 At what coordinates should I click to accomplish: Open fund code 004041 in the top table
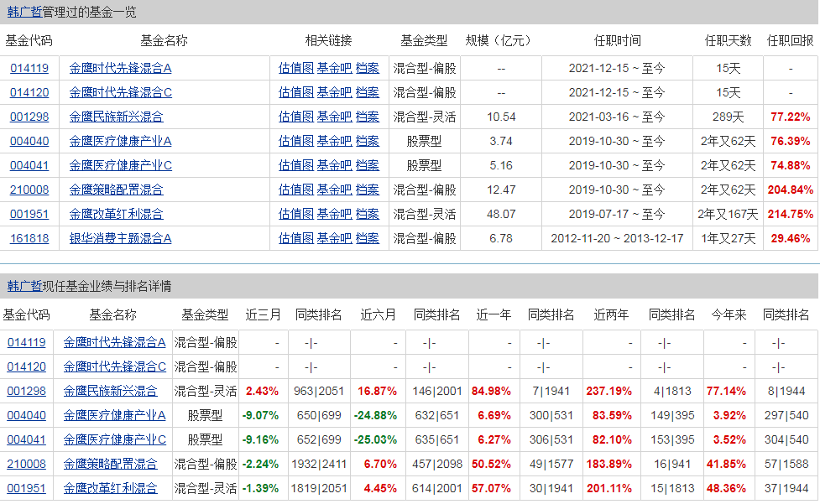click(x=29, y=165)
